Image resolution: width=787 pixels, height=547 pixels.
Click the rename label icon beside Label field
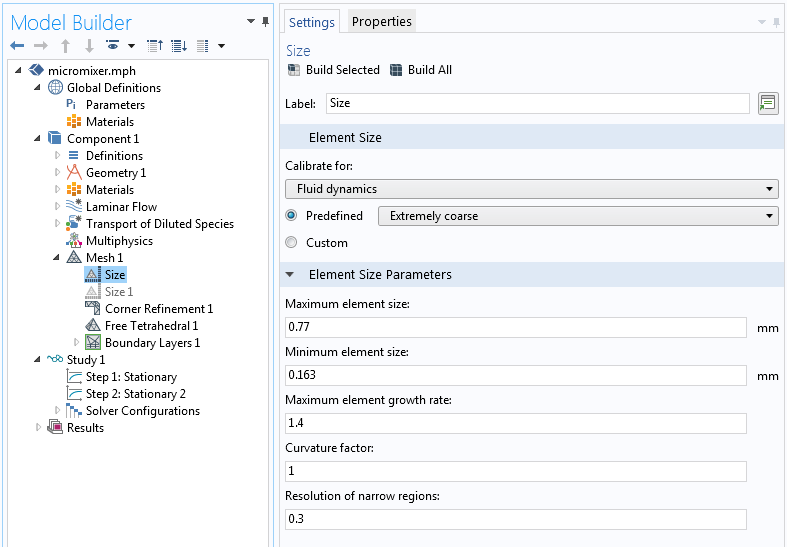[768, 103]
